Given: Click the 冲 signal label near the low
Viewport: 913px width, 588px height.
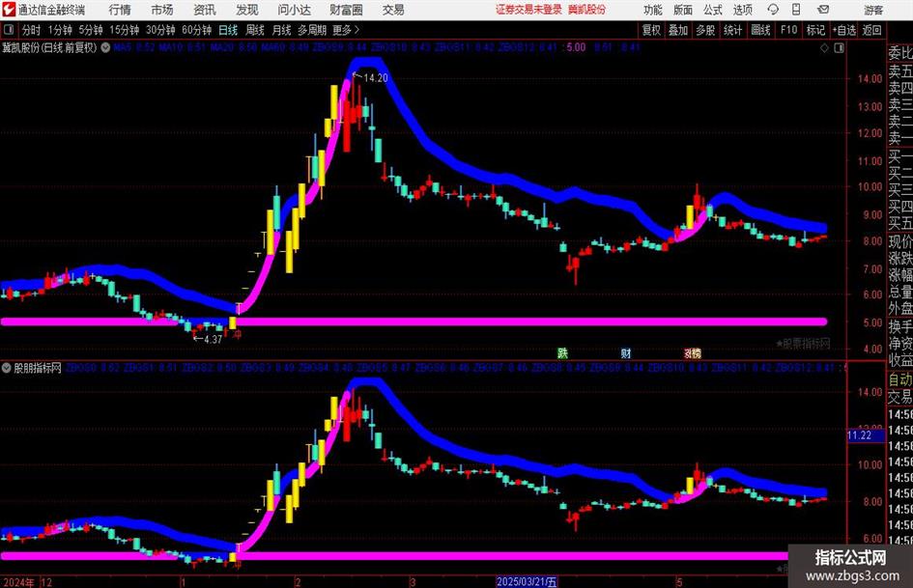Looking at the screenshot, I should [237, 334].
